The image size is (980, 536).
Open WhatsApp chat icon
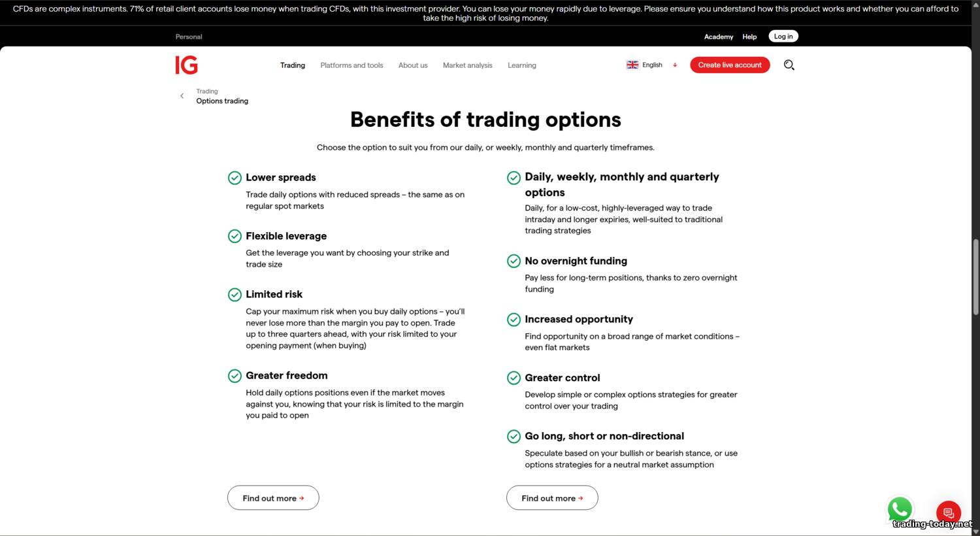point(900,509)
